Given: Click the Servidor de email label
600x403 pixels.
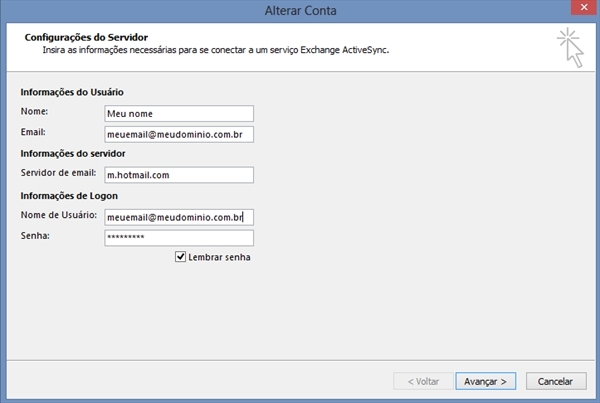Looking at the screenshot, I should pyautogui.click(x=58, y=173).
